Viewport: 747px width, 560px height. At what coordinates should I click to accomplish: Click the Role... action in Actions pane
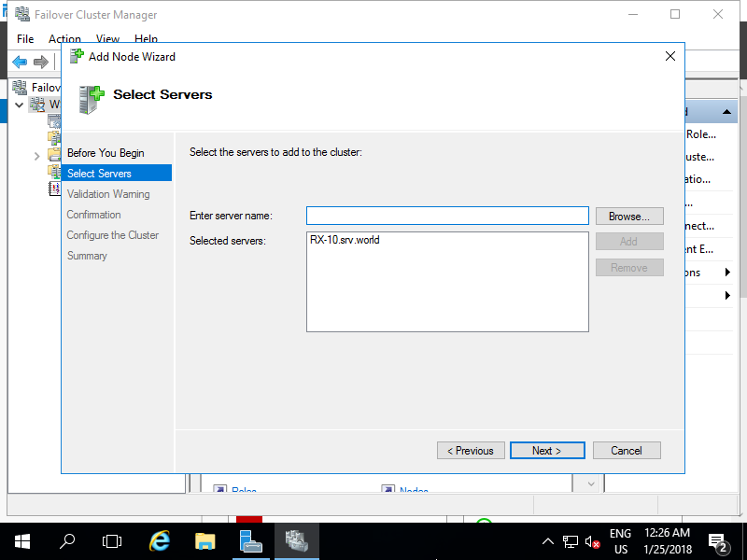coord(701,134)
